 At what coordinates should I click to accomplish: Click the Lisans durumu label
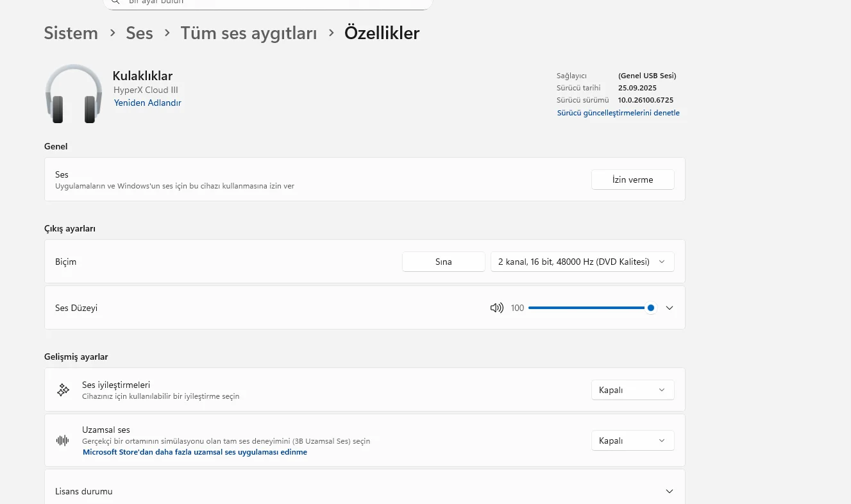(x=84, y=491)
